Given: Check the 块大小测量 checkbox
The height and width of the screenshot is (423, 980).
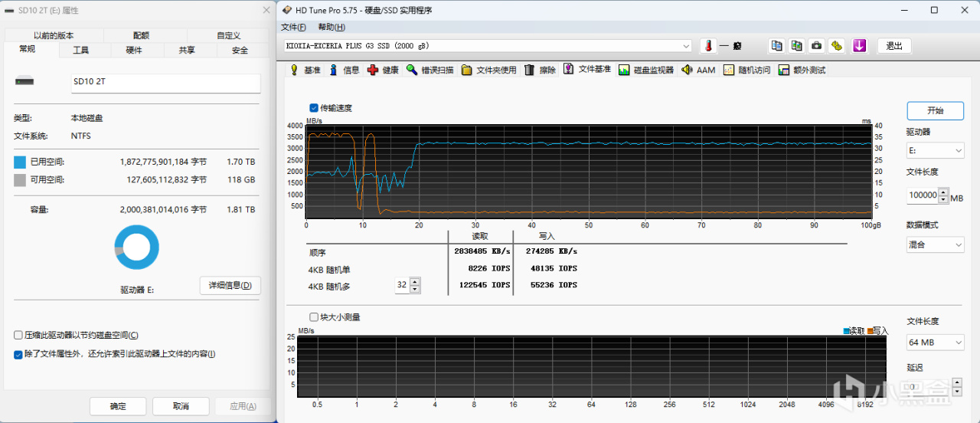Looking at the screenshot, I should tap(314, 316).
